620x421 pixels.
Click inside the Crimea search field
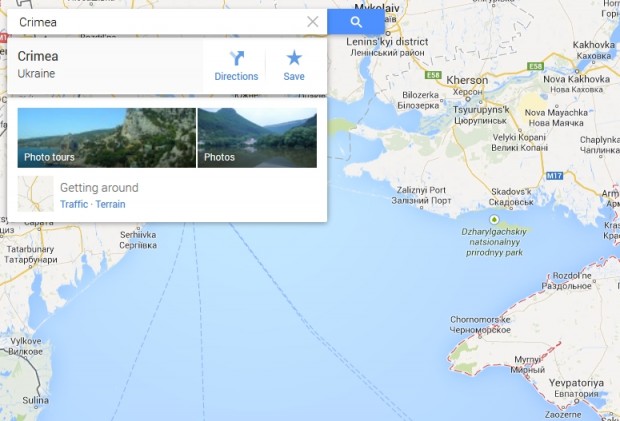click(158, 22)
